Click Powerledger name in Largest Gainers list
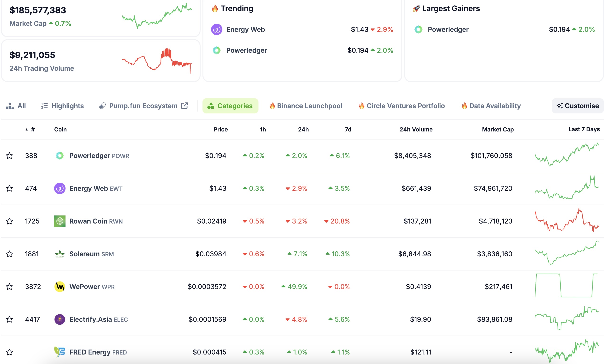Screen dimensions: 610x364 (448, 29)
